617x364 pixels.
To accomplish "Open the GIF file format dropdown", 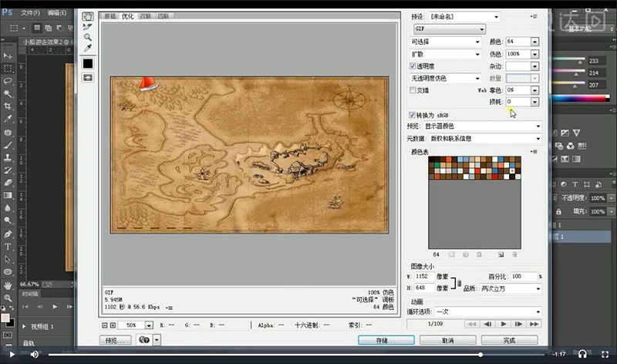I will pyautogui.click(x=450, y=29).
